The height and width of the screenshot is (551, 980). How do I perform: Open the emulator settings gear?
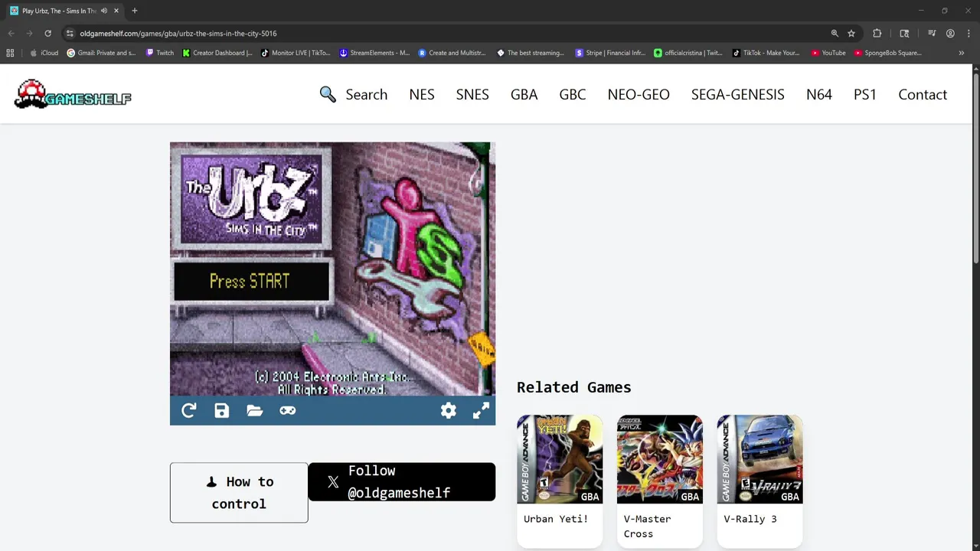click(449, 411)
